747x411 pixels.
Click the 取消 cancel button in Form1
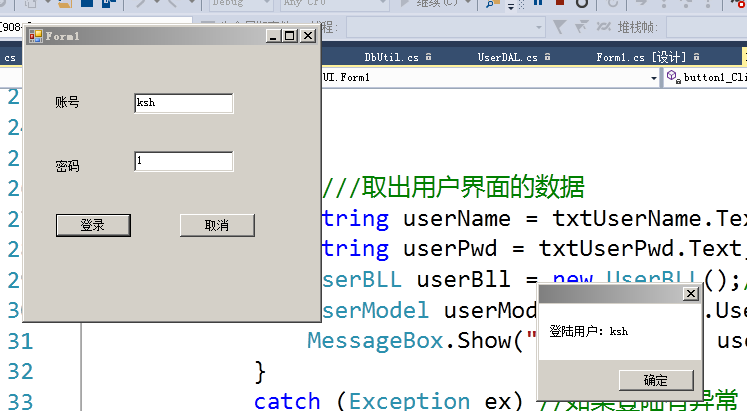[217, 225]
